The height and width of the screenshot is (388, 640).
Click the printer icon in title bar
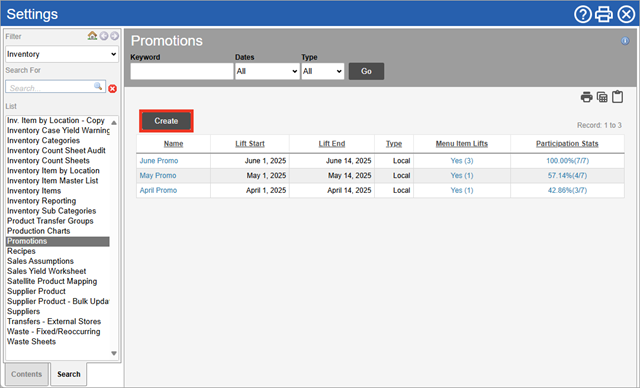point(604,14)
